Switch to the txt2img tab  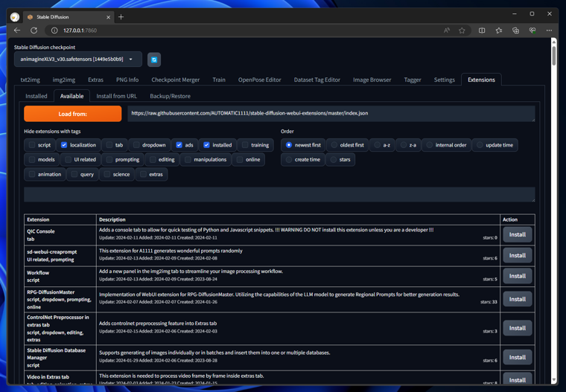[x=31, y=80]
